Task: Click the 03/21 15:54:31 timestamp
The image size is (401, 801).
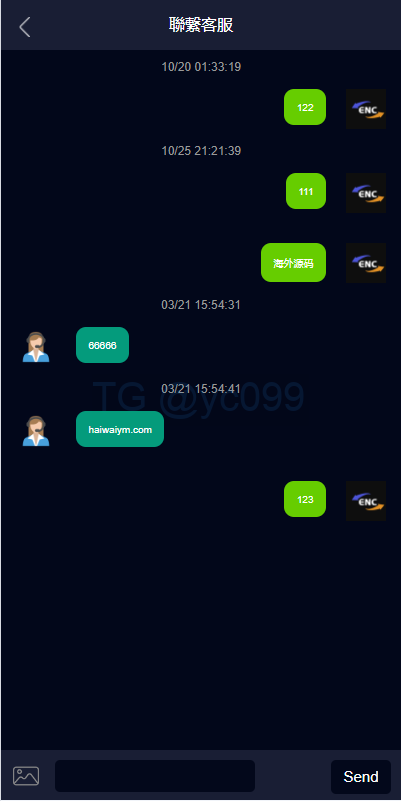Action: tap(201, 305)
